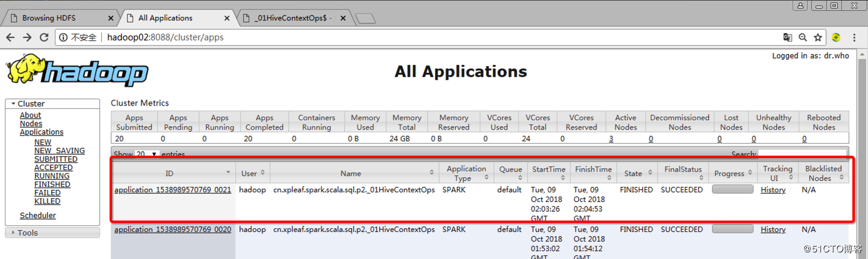Sort the table by StartTime column

548,173
